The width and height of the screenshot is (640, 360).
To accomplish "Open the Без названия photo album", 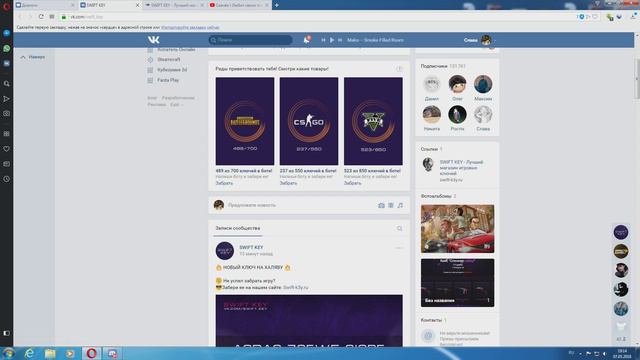I will (457, 282).
